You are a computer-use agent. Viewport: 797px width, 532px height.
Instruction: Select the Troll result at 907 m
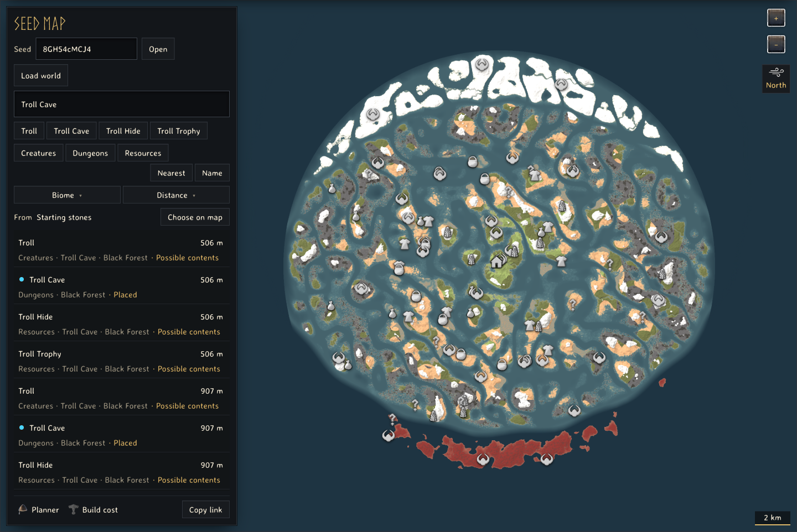pos(121,398)
